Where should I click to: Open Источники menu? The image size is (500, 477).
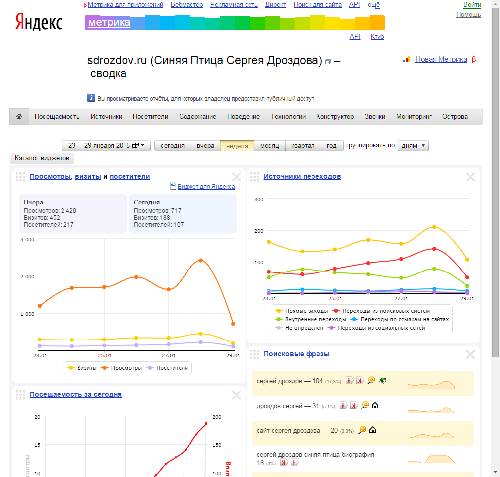(106, 117)
